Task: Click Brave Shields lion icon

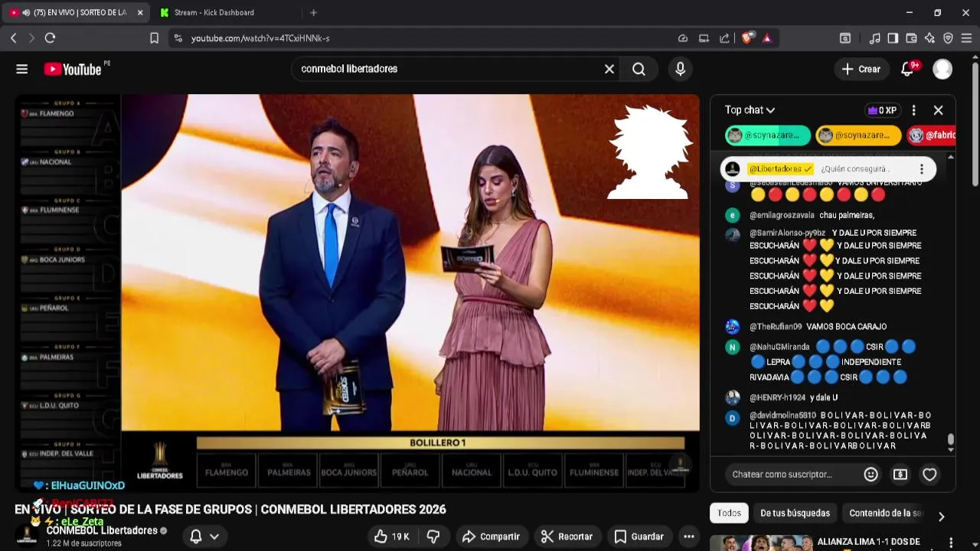Action: (x=747, y=37)
